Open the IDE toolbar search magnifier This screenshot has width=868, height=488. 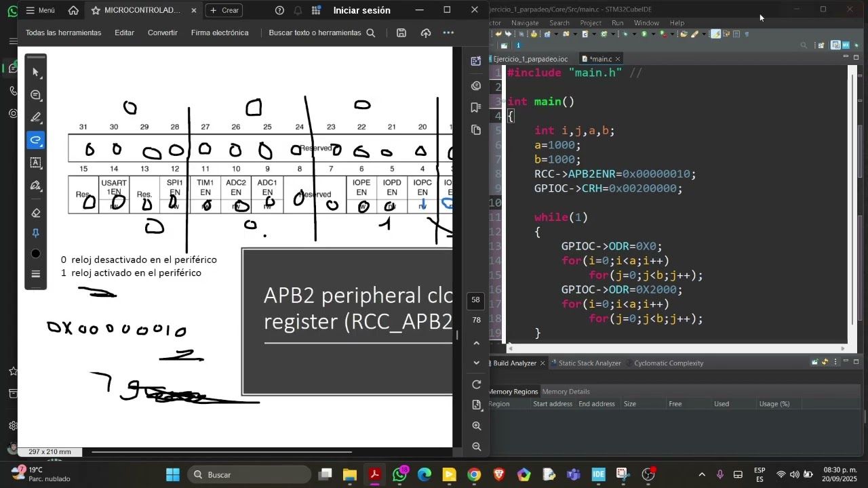tap(804, 45)
